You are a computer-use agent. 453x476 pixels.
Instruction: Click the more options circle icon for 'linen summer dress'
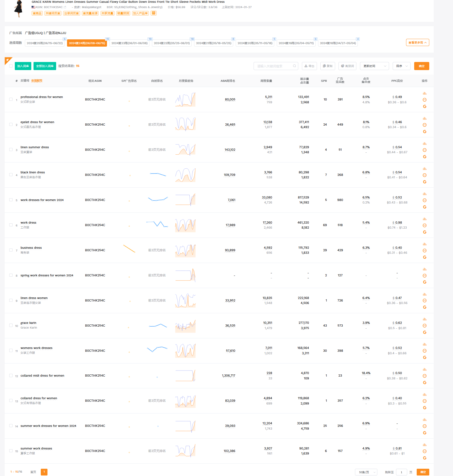point(425,150)
